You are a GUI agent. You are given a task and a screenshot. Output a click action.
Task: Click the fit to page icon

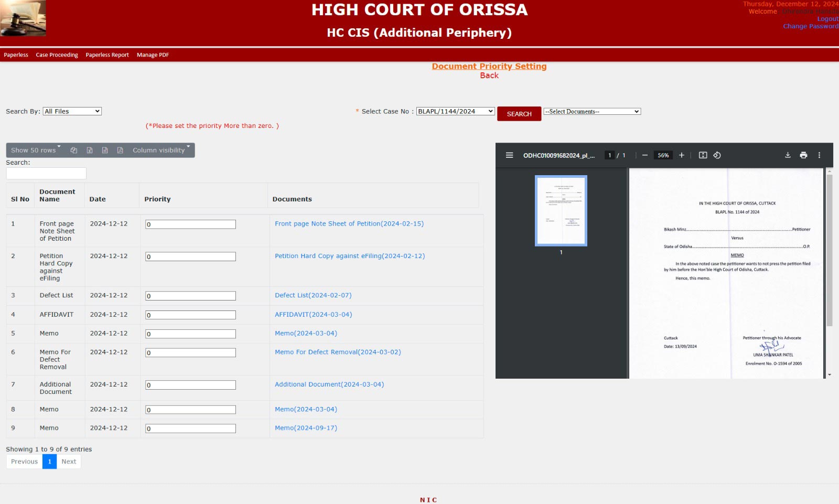coord(703,155)
